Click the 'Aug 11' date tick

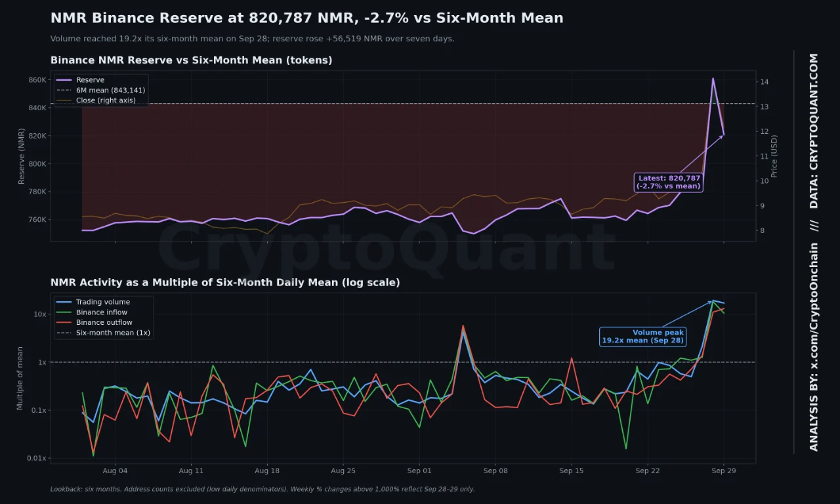pyautogui.click(x=191, y=471)
